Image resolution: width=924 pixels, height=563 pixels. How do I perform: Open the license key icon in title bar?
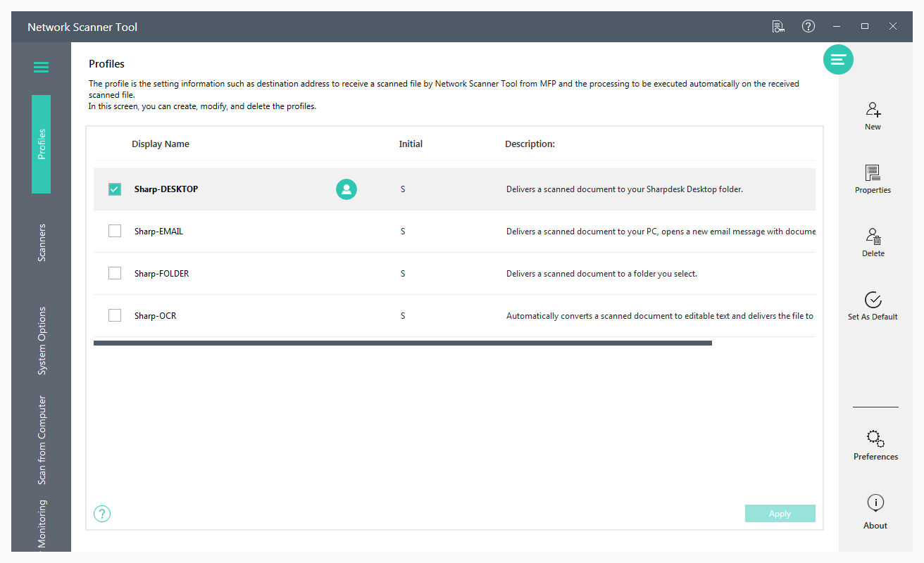[778, 27]
